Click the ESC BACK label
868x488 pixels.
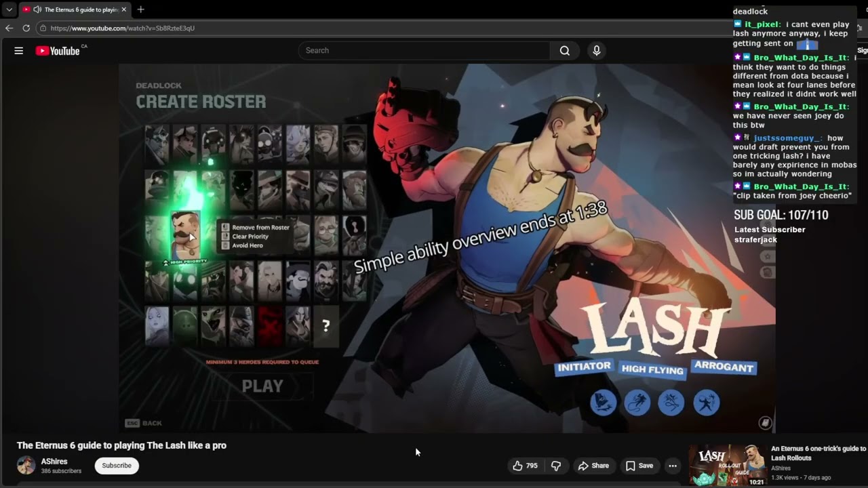[x=144, y=423]
